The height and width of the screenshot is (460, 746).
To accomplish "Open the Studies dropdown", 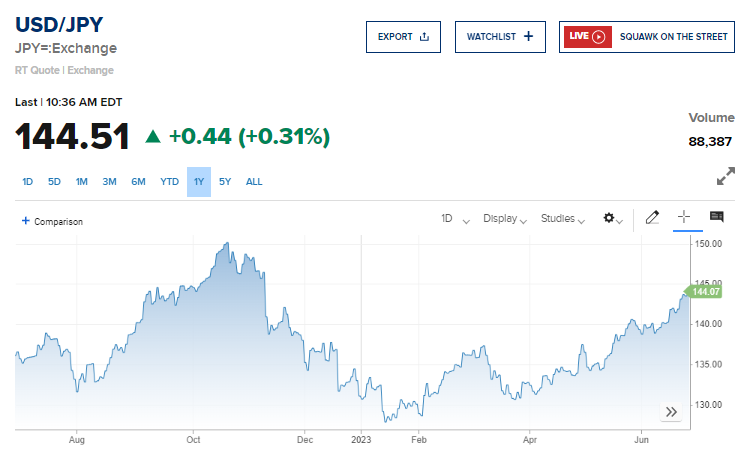I will [563, 219].
